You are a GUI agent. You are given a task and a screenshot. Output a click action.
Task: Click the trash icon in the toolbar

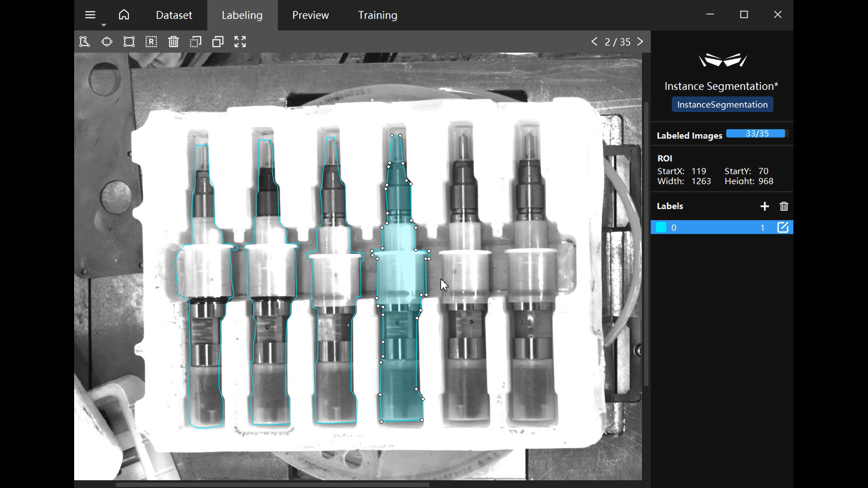[x=174, y=42]
